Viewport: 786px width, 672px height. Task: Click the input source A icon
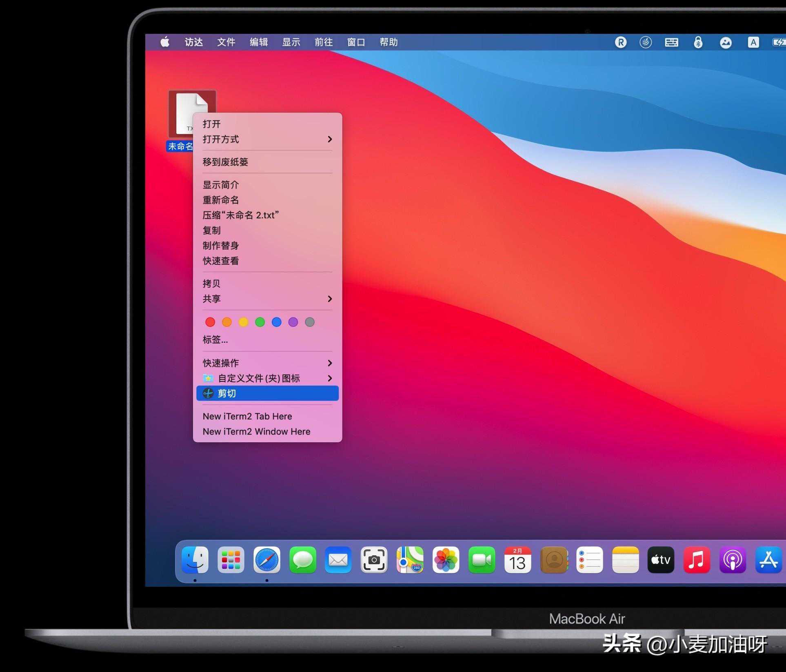[x=753, y=42]
